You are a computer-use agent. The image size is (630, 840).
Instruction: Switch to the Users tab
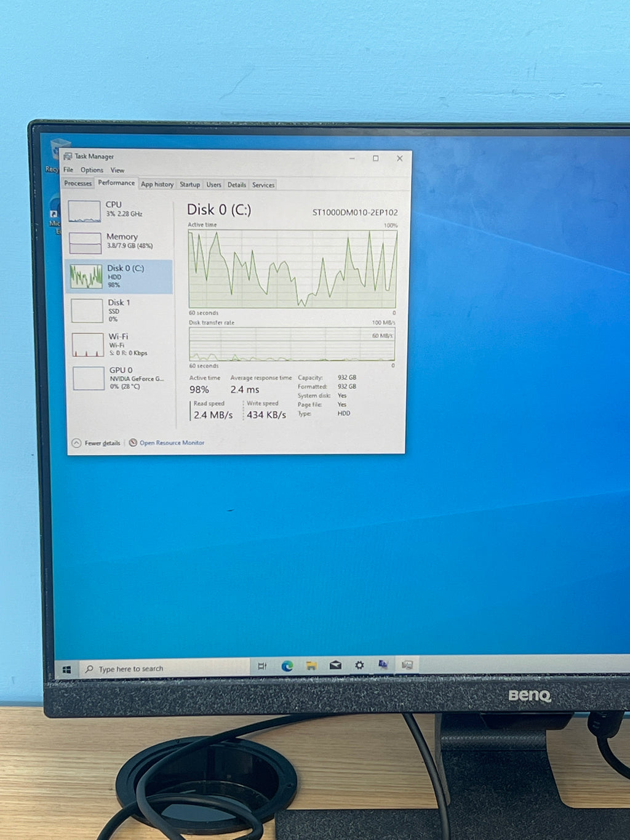pyautogui.click(x=213, y=185)
